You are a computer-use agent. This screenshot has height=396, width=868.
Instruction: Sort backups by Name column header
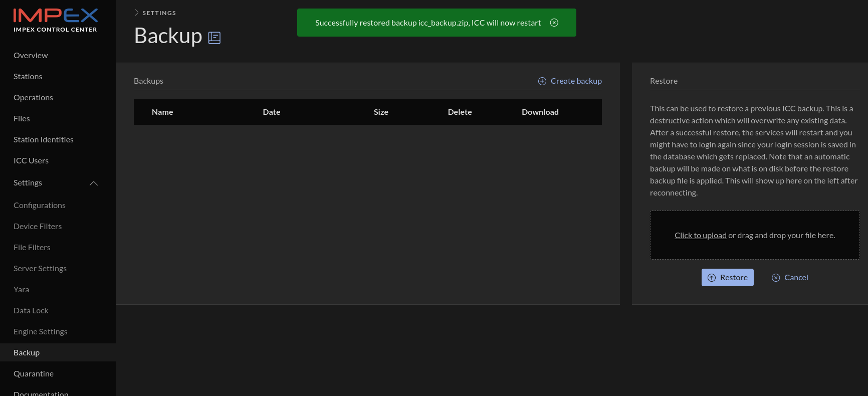(x=162, y=112)
